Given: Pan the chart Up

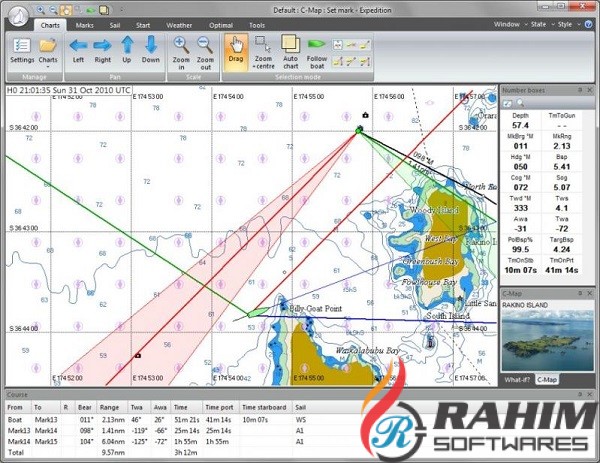Looking at the screenshot, I should (x=127, y=50).
